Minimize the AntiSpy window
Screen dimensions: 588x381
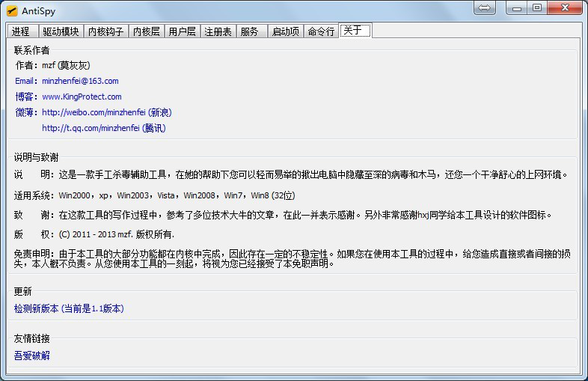coord(518,8)
